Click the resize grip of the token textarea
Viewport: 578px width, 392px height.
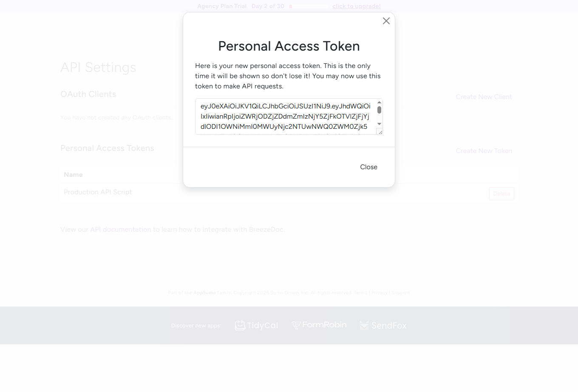pyautogui.click(x=380, y=132)
